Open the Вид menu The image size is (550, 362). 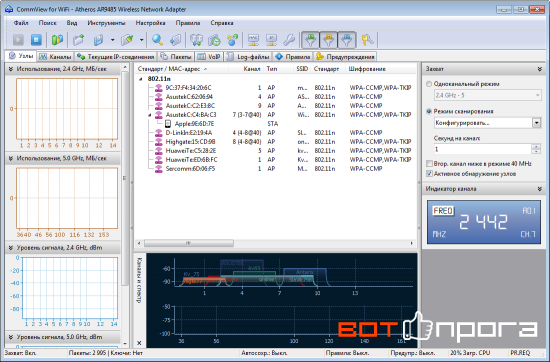[x=72, y=23]
